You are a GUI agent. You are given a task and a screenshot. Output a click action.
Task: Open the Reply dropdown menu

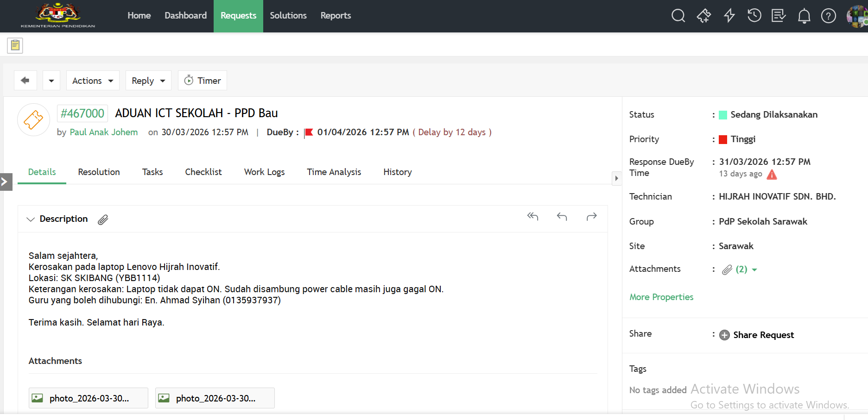pyautogui.click(x=148, y=81)
